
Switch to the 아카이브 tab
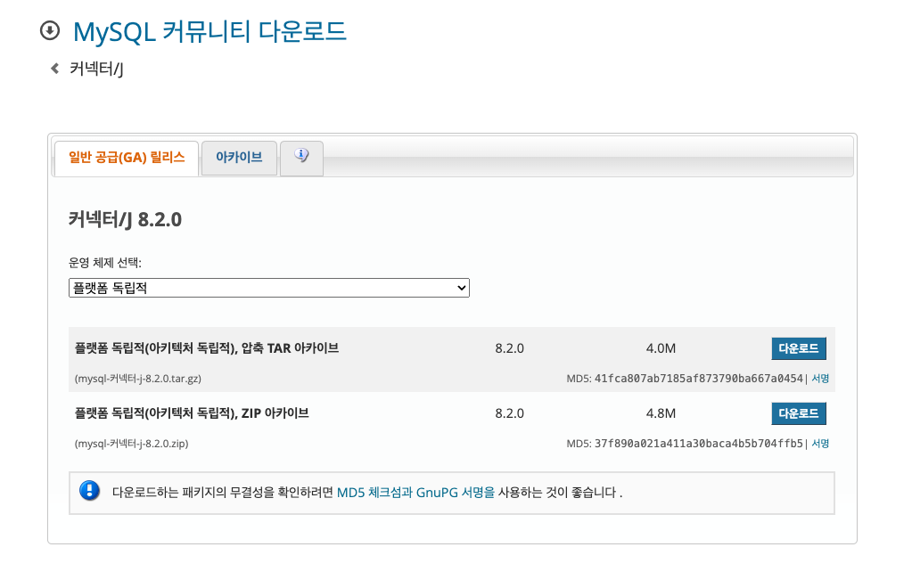239,158
